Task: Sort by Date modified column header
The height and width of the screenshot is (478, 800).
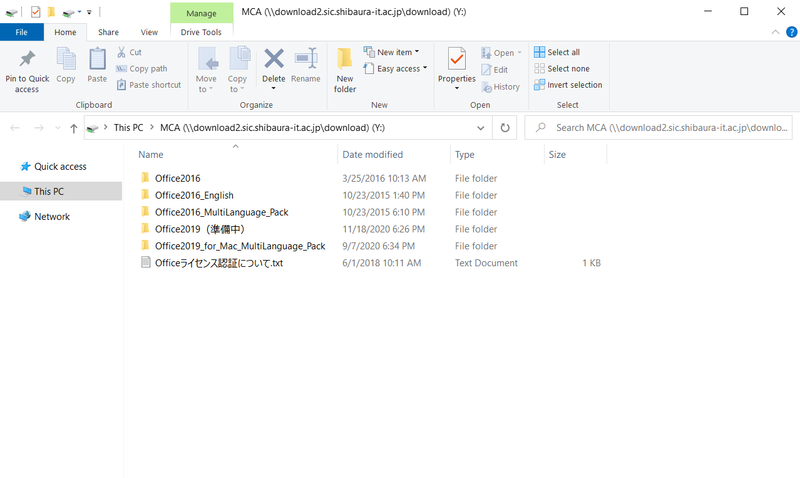Action: point(372,155)
